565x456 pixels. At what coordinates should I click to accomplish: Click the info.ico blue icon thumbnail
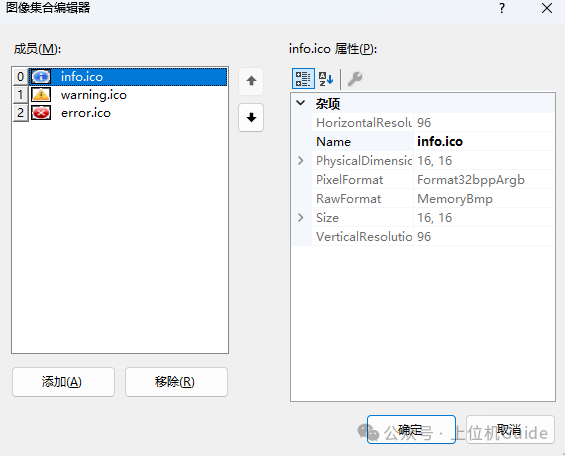pyautogui.click(x=41, y=76)
